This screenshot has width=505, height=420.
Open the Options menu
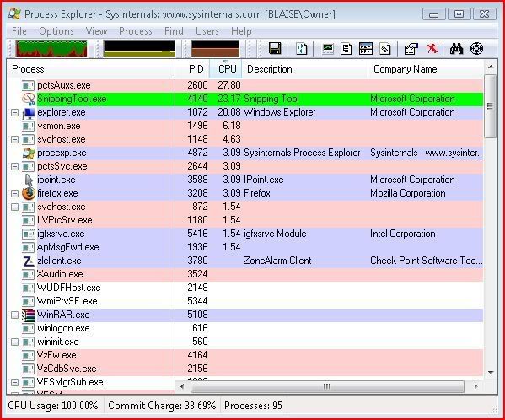pos(56,31)
